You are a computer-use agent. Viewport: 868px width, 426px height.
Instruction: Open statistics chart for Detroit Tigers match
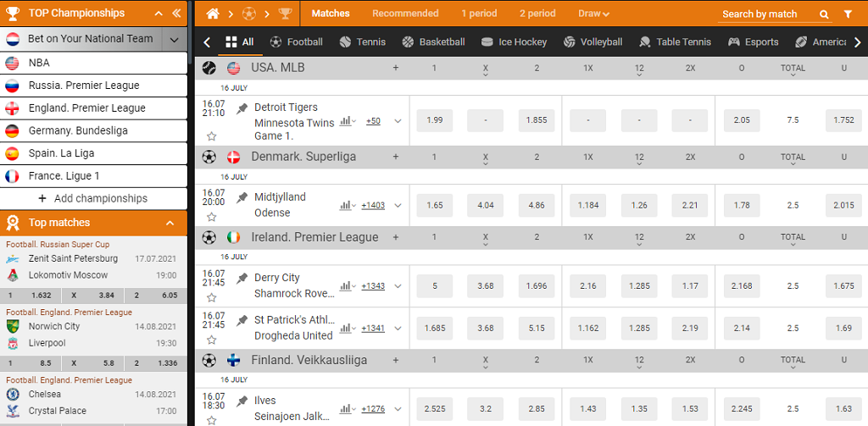click(x=347, y=120)
